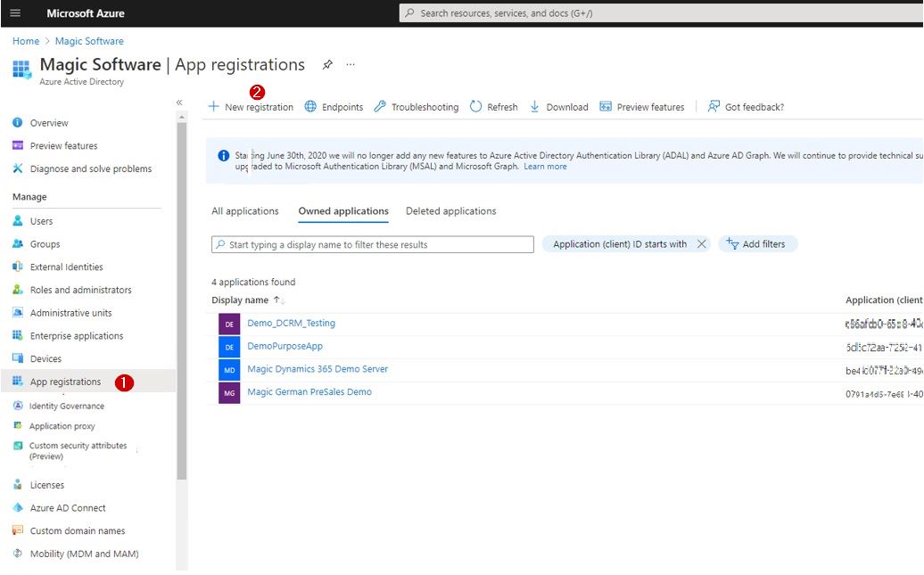The image size is (924, 575).
Task: Go to Home breadcrumb
Action: pos(26,41)
